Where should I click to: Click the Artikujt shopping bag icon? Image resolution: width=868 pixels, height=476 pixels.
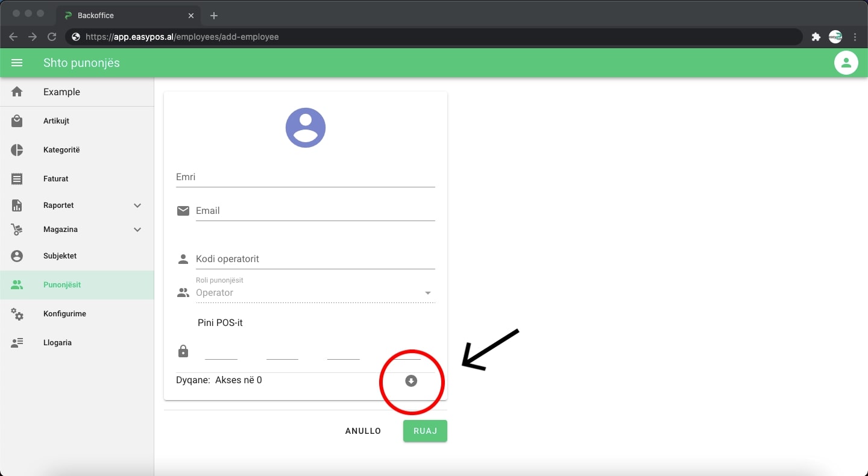coord(17,121)
